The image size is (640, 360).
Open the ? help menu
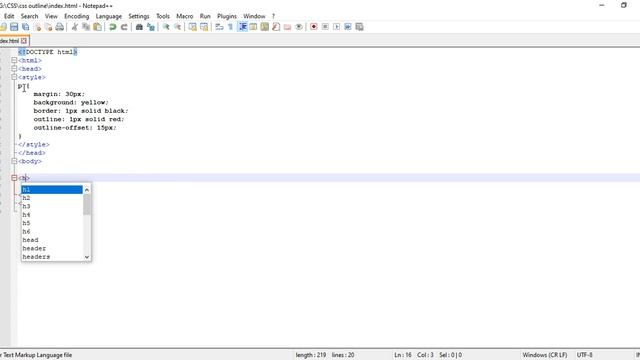[x=273, y=16]
